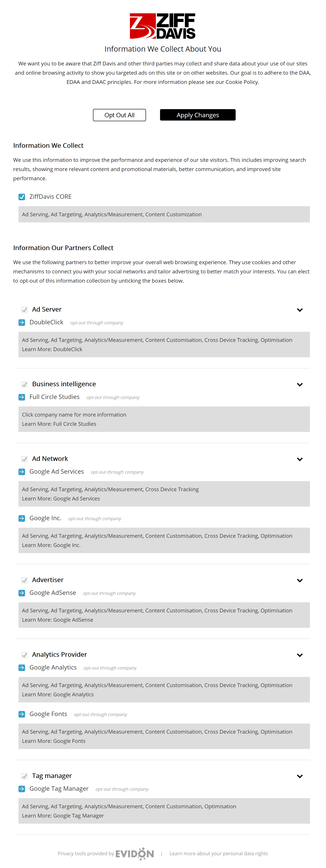Open Learn more about your personal data rights
Screen dimensions: 326x868
(219, 854)
